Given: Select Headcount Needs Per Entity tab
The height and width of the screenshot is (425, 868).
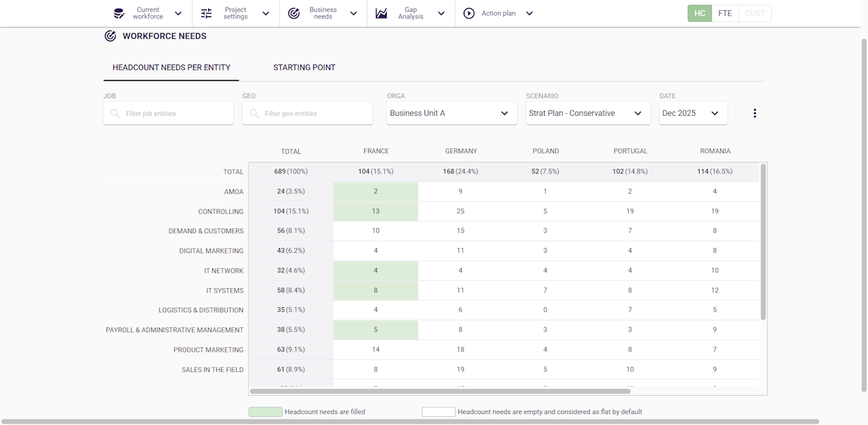Looking at the screenshot, I should click(172, 68).
